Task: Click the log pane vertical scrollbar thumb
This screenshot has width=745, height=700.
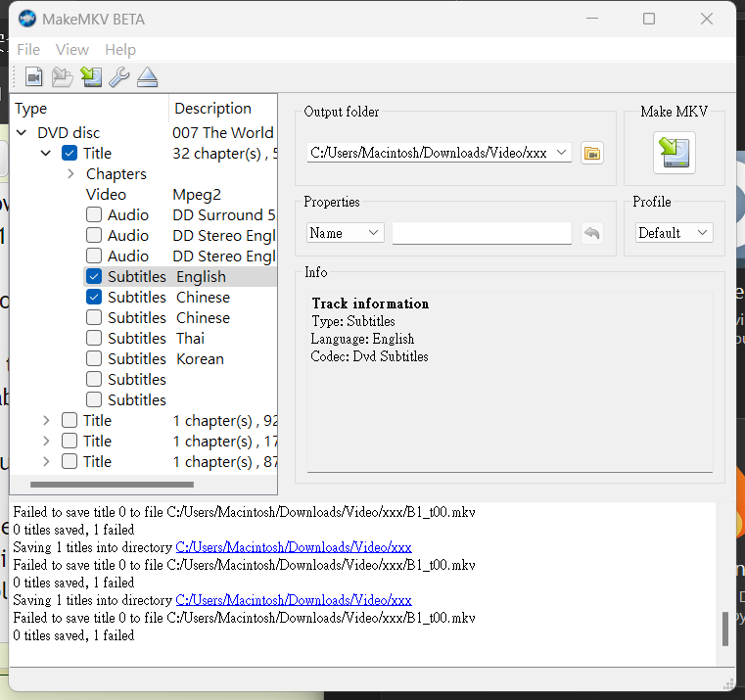Action: click(x=725, y=629)
